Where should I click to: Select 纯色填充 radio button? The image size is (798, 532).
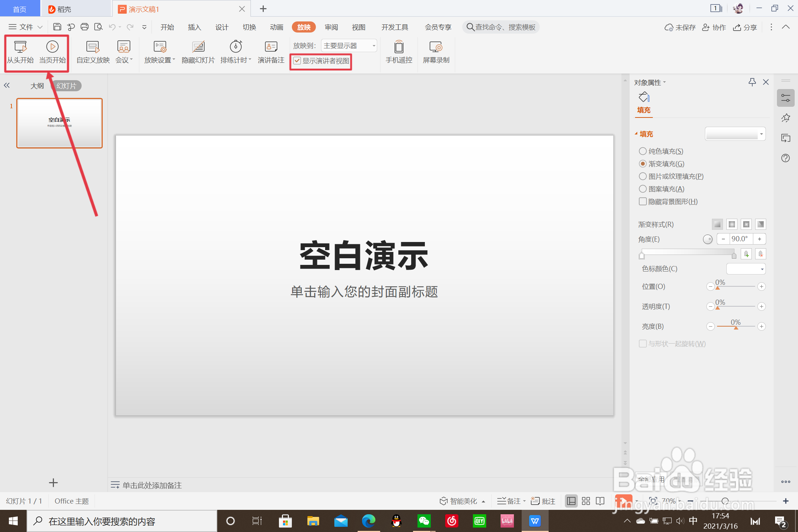pos(643,151)
